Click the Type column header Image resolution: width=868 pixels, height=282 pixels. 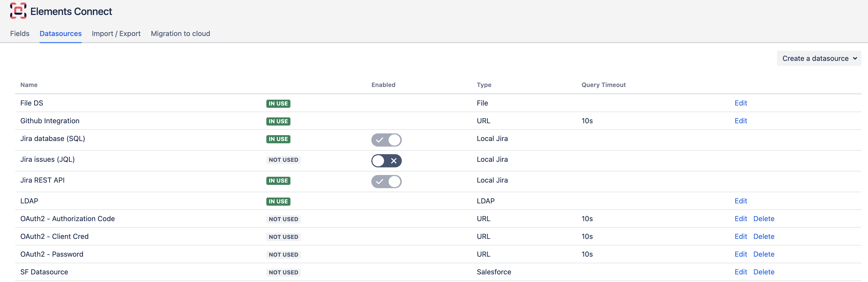[484, 85]
